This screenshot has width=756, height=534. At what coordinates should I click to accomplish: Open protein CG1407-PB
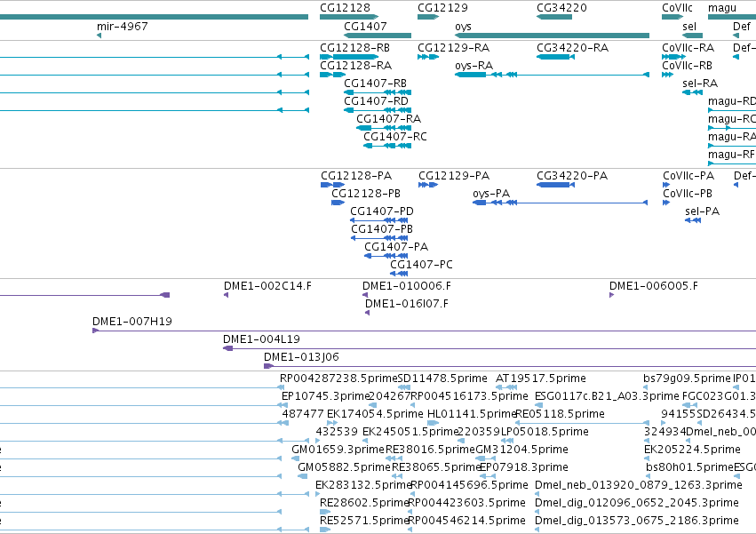pyautogui.click(x=379, y=238)
